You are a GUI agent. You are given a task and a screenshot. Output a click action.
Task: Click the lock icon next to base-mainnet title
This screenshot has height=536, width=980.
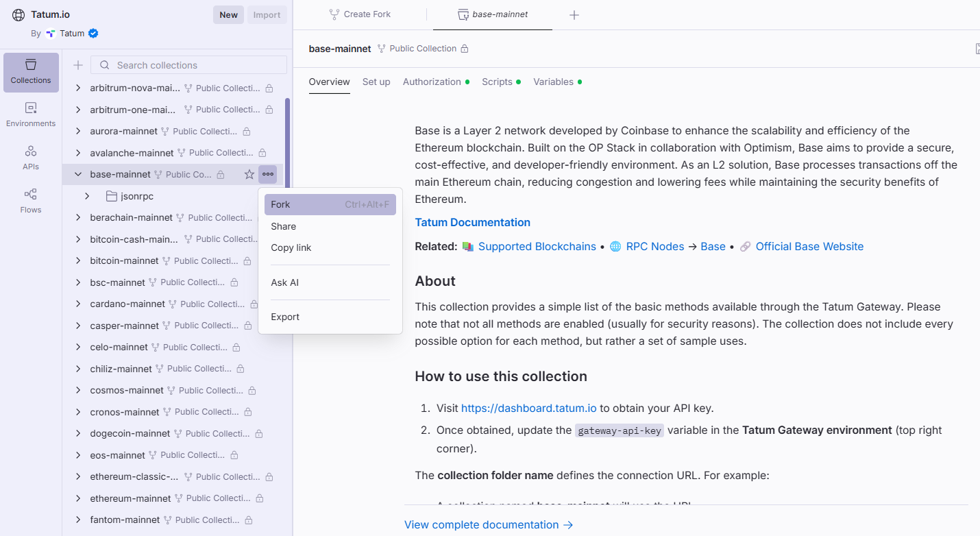pos(465,49)
